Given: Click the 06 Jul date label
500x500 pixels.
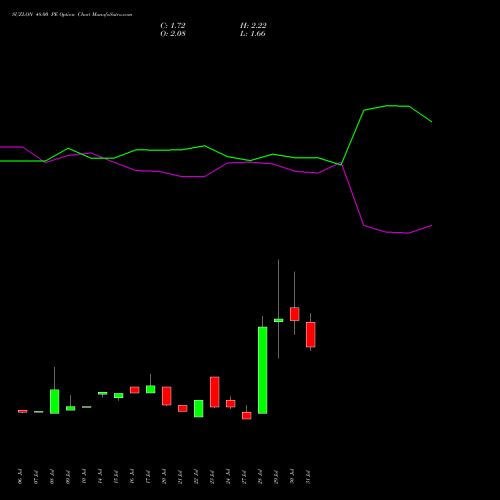Looking at the screenshot, I should (x=20, y=477).
